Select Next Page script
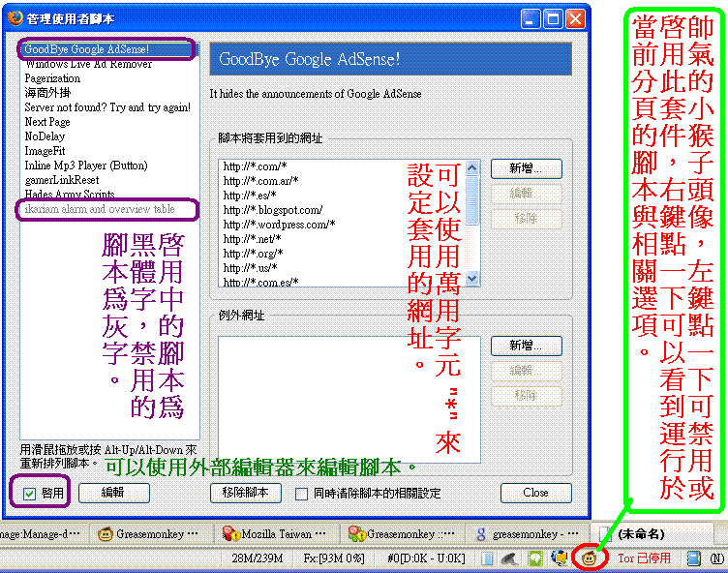This screenshot has width=728, height=573. (109, 122)
